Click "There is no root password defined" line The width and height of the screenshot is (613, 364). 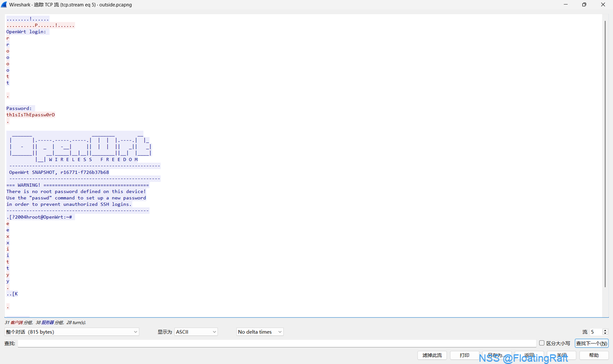(76, 191)
